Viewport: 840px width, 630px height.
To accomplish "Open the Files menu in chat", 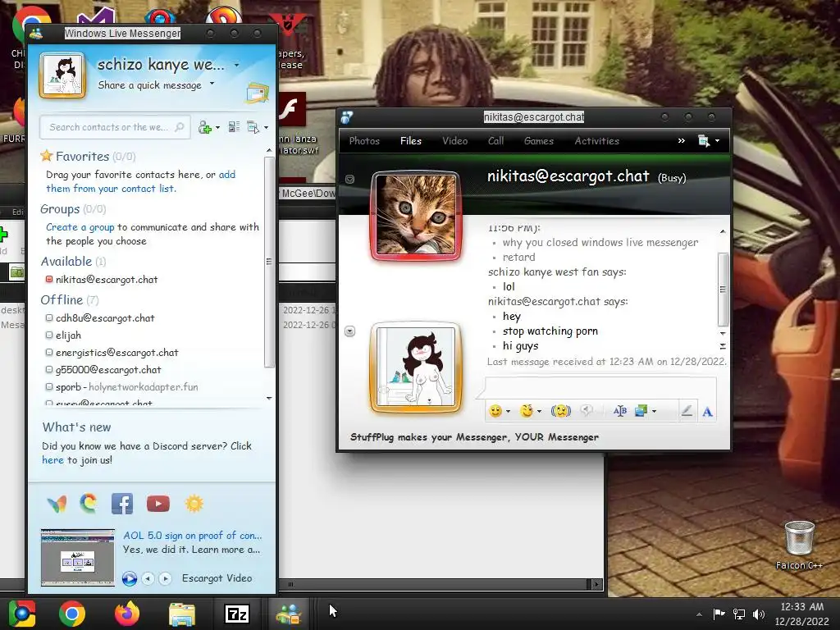I will pos(411,141).
